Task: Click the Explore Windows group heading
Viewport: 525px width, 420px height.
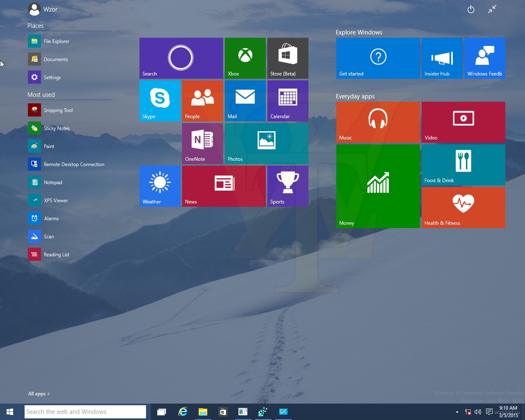Action: coord(359,32)
